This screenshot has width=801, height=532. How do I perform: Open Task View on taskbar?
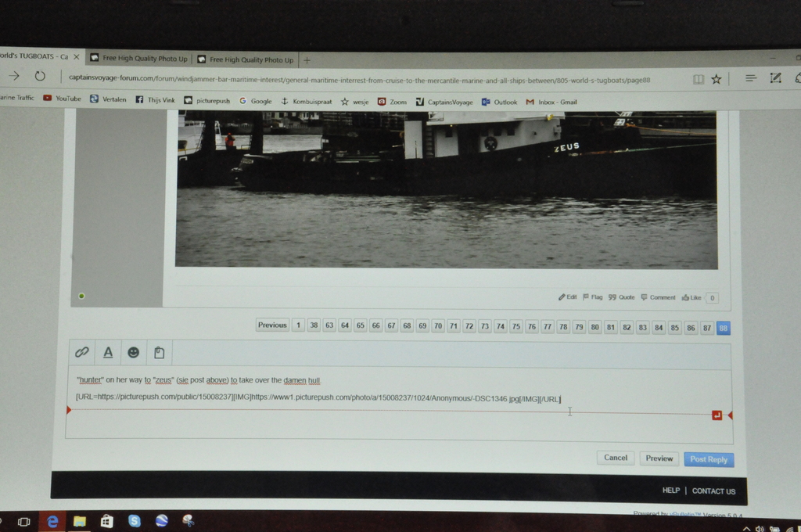pyautogui.click(x=23, y=522)
